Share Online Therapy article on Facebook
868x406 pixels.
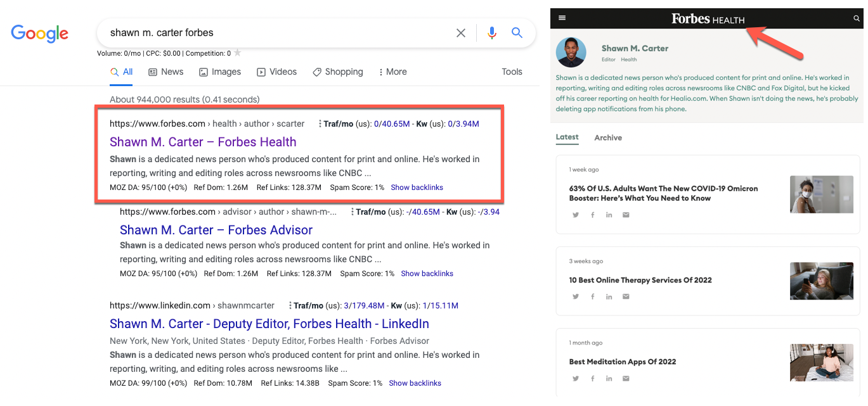pyautogui.click(x=593, y=296)
